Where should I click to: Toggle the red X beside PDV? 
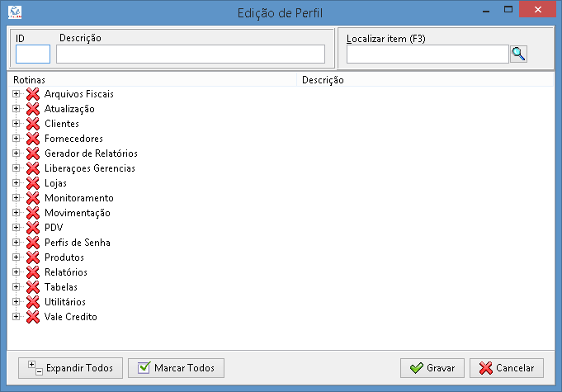click(33, 228)
